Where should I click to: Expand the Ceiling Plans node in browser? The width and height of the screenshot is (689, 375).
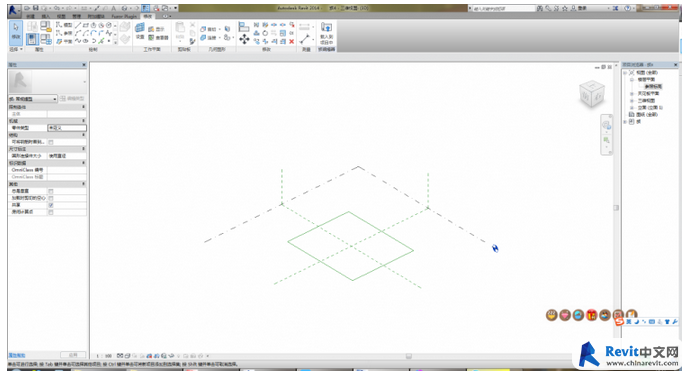point(632,94)
